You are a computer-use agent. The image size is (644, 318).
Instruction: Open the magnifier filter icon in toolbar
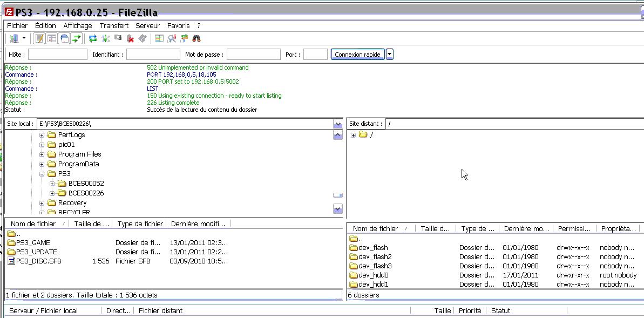[172, 39]
